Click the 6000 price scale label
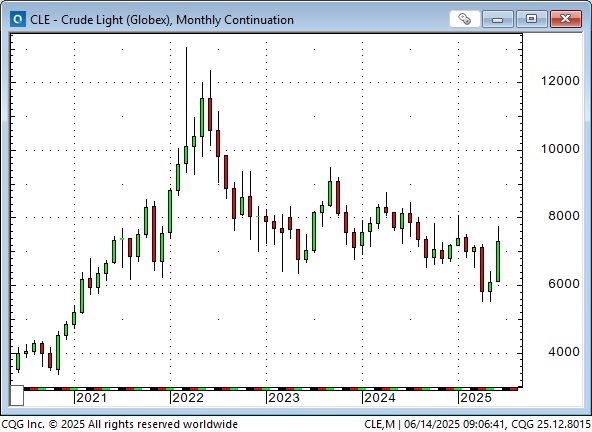 point(564,284)
